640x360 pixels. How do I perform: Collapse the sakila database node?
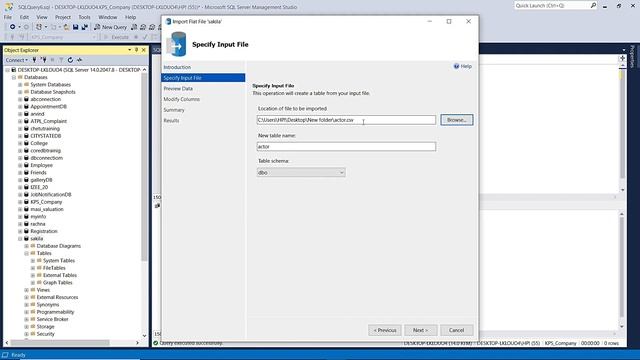pos(20,238)
